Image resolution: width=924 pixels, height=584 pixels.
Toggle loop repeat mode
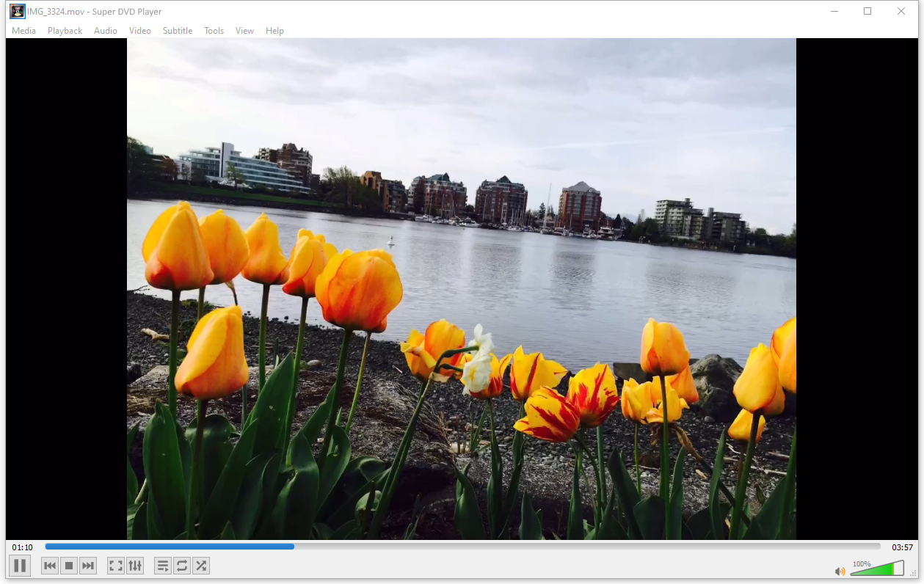(x=182, y=566)
